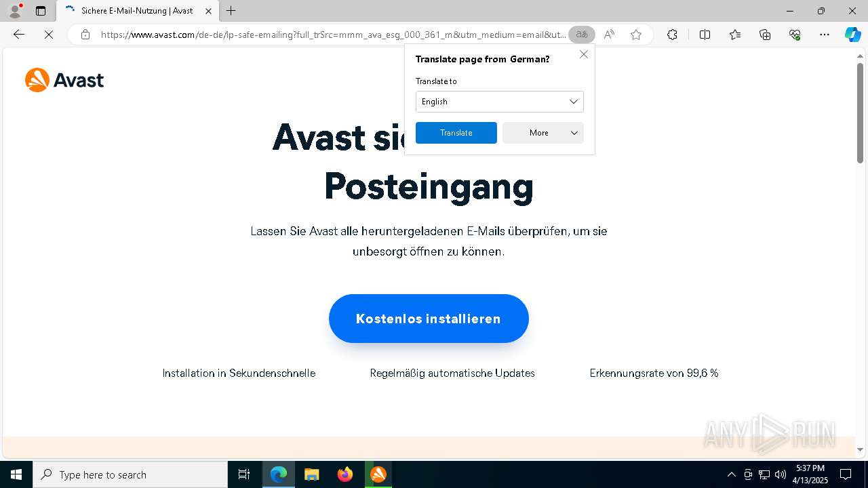Click the 'Lassen Sie Avast alle' paragraph
Viewport: 868px width, 488px height.
pos(429,241)
